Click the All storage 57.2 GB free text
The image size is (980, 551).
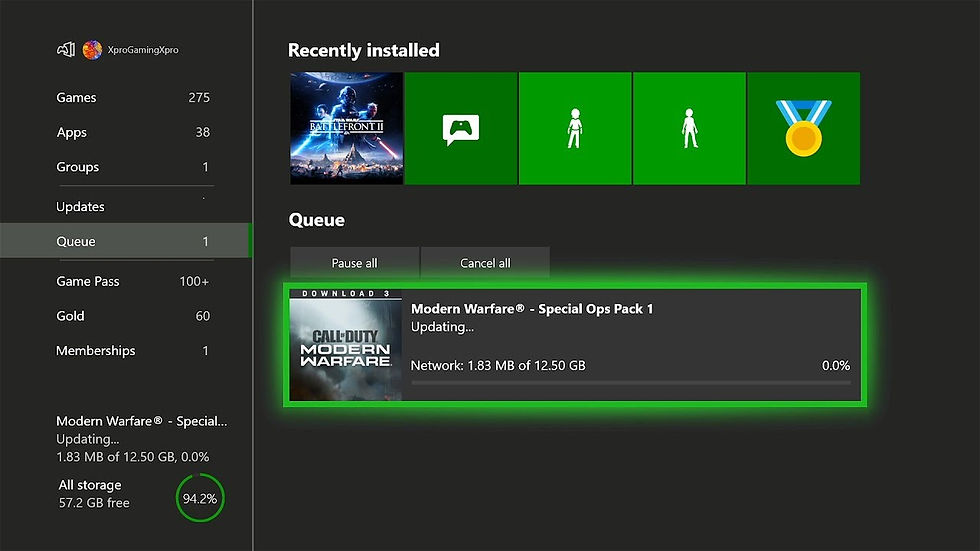coord(94,494)
